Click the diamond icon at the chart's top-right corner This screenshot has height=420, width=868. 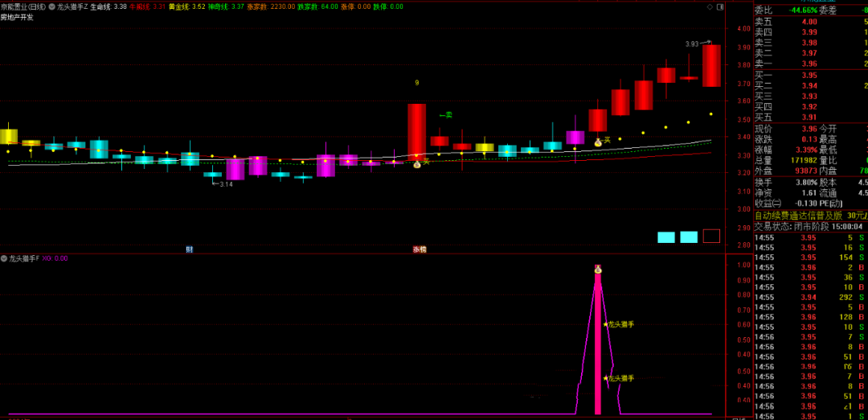coord(710,7)
